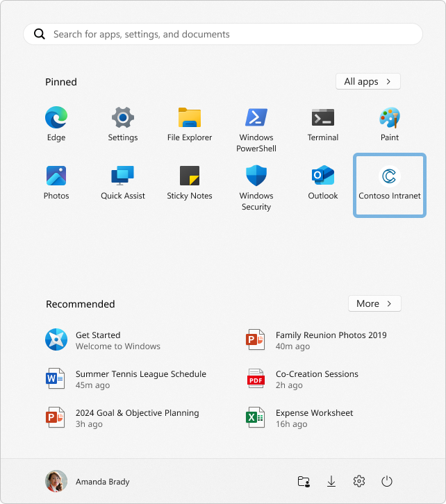
Task: Open Sticky Notes
Action: point(190,183)
